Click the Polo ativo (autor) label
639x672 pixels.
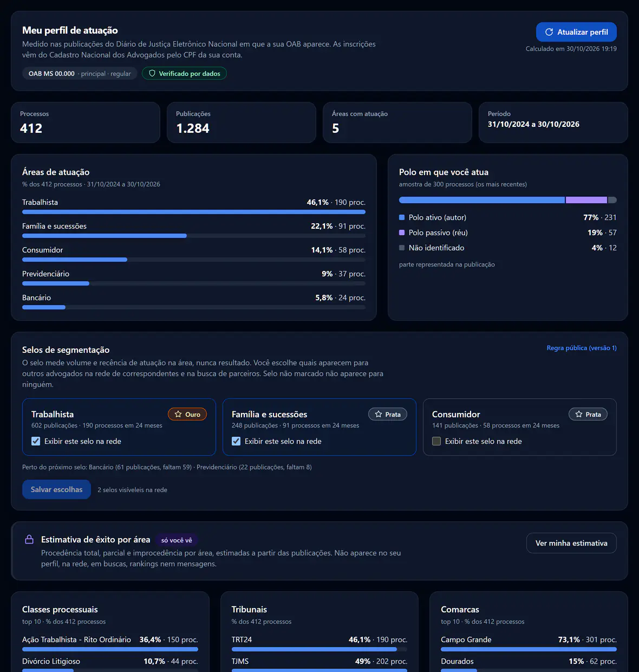pyautogui.click(x=438, y=217)
